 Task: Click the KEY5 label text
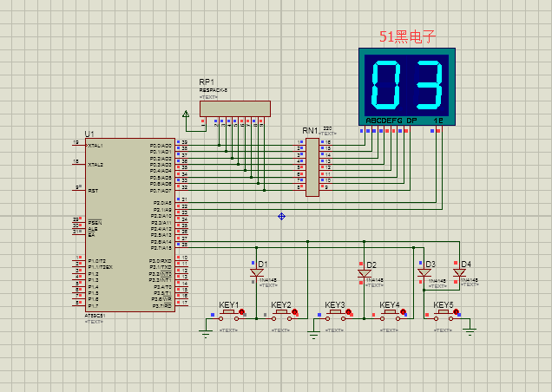444,304
